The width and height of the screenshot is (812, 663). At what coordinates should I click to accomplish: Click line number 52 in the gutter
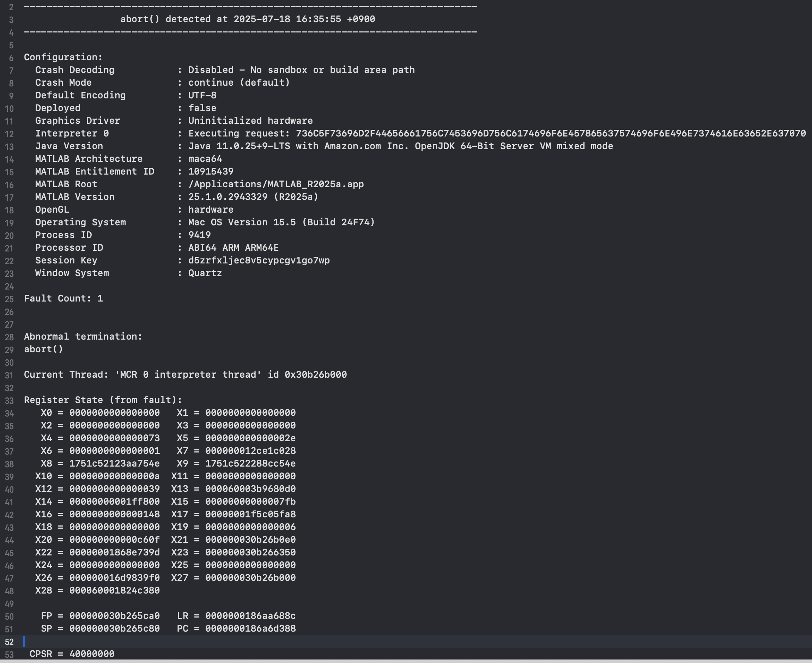(9, 642)
